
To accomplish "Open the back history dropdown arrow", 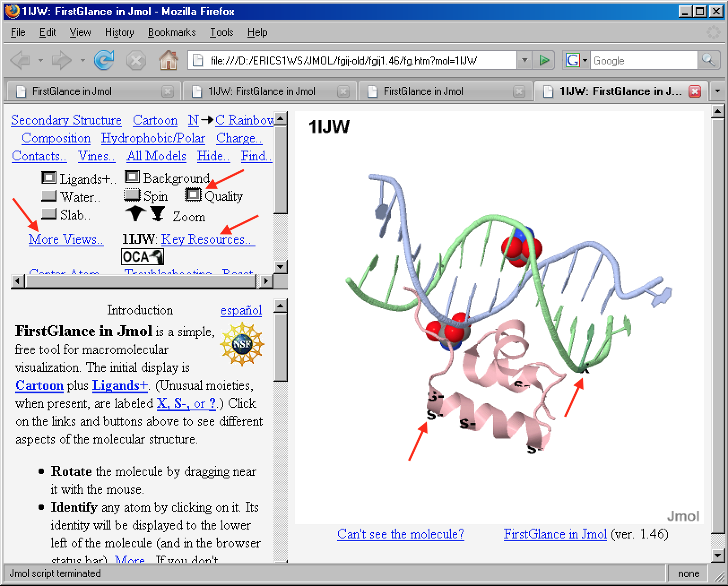I will click(40, 60).
